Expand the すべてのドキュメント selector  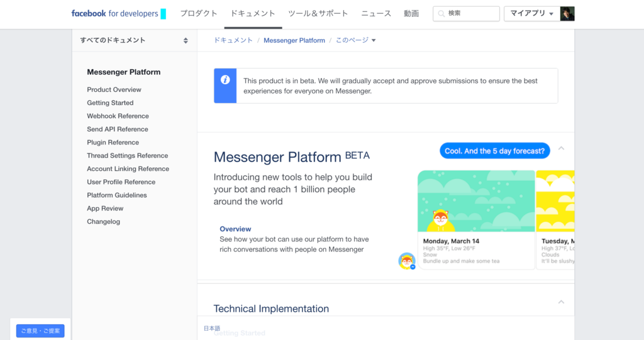pos(135,40)
